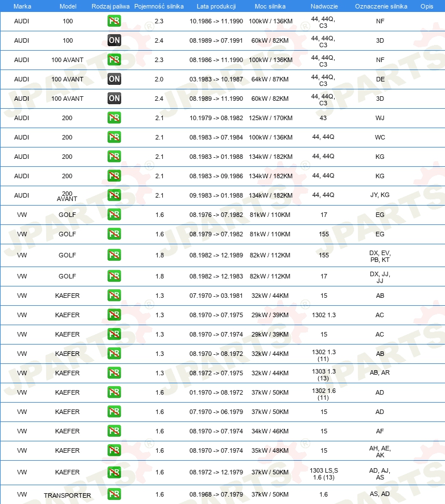
Task: Click petrol icon in KAEFER 01.1970->08.1972 row
Action: 114,392
